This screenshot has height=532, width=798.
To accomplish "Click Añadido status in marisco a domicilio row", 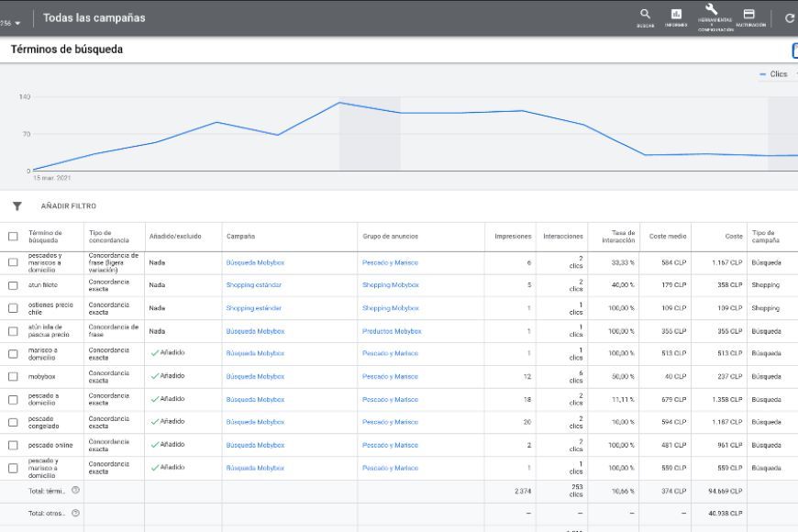I will coord(168,353).
